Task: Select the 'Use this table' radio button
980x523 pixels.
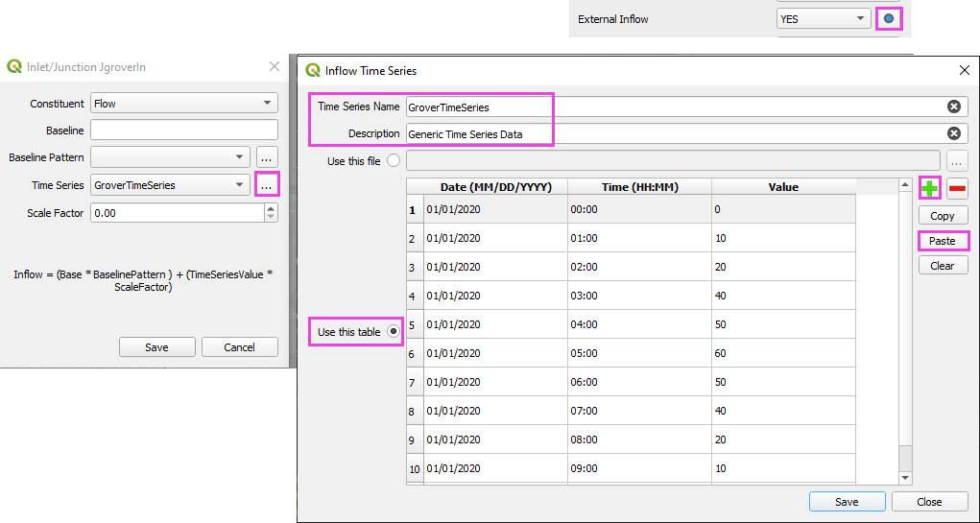Action: click(393, 332)
